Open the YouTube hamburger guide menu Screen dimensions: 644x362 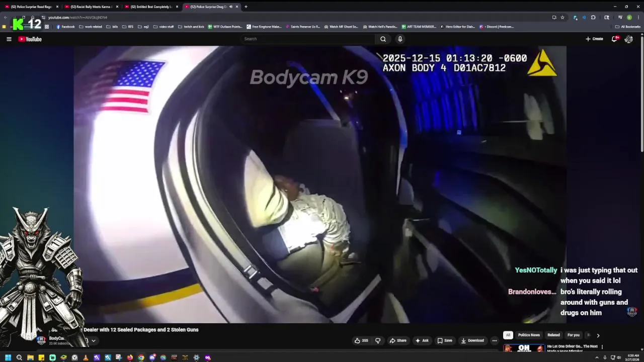9,39
